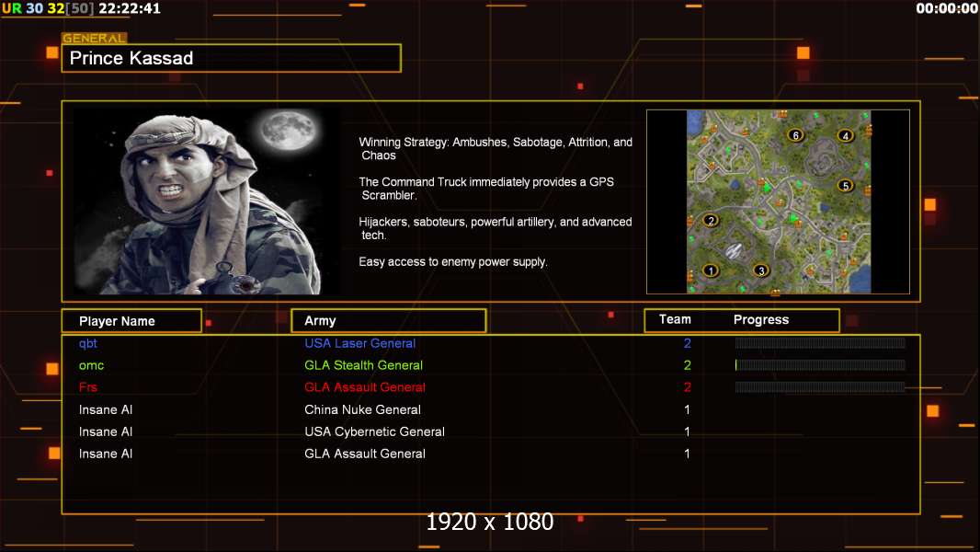
Task: Click start position marker 4 on minimap
Action: 845,135
